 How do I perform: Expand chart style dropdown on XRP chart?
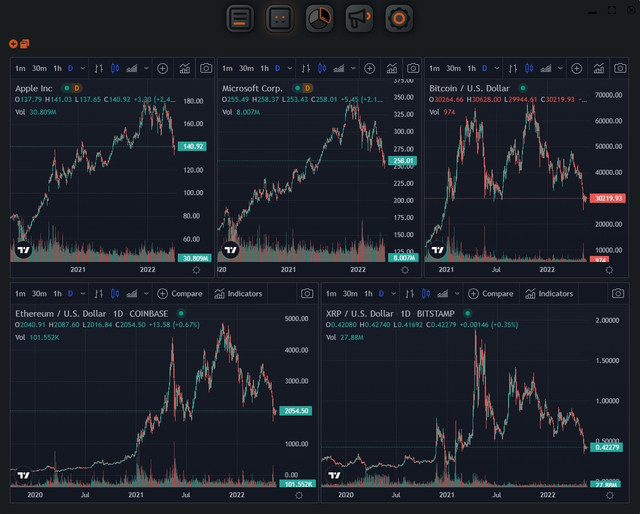[457, 294]
